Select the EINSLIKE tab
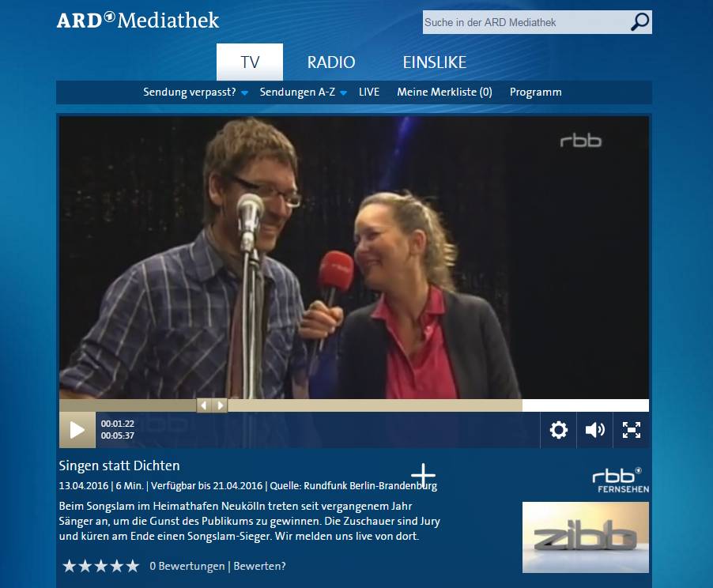This screenshot has width=713, height=588. [x=435, y=62]
